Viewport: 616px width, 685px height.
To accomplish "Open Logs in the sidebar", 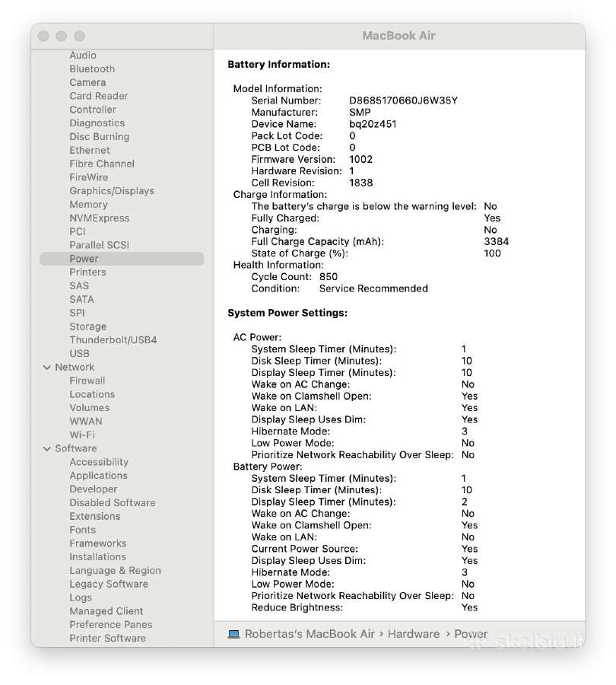I will (x=81, y=597).
